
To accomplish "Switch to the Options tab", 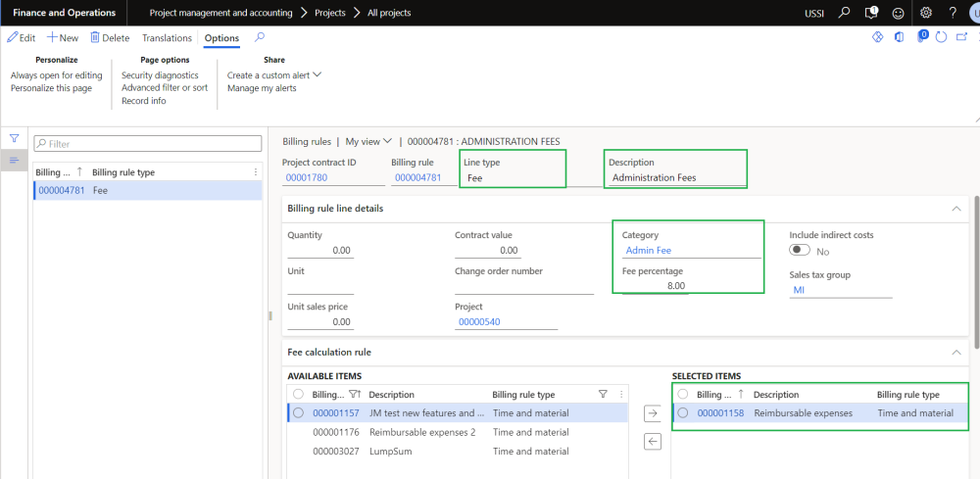I will click(221, 38).
